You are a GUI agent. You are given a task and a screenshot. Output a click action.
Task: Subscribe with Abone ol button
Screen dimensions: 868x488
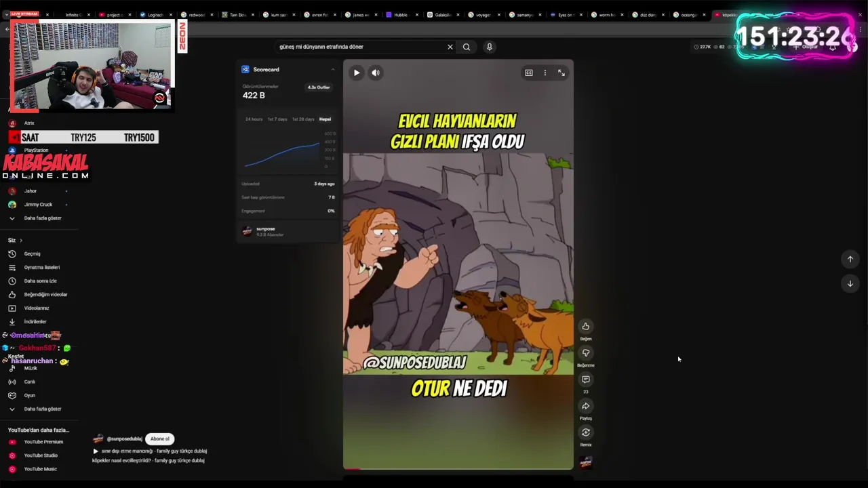(x=160, y=439)
